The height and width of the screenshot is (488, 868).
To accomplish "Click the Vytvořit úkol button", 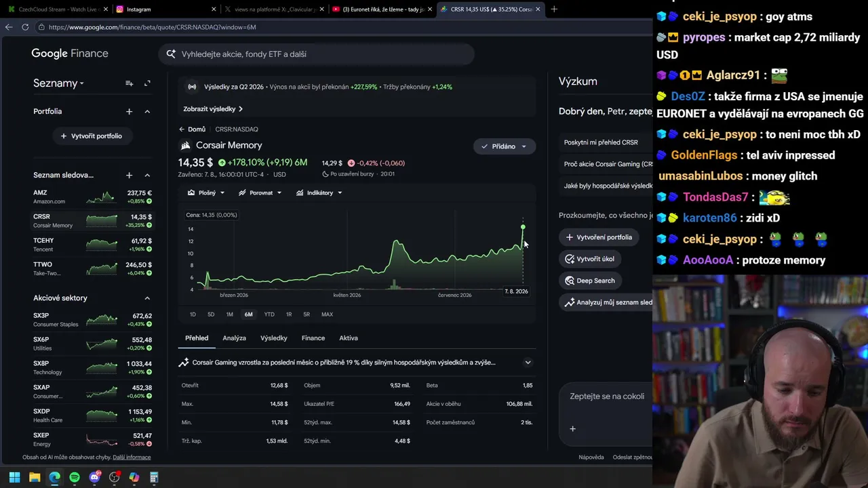I will pyautogui.click(x=590, y=259).
